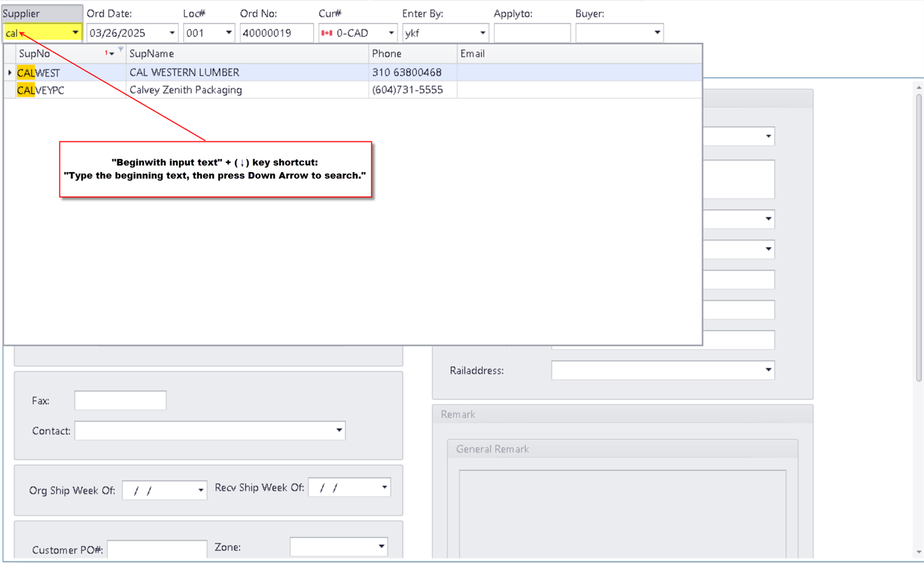Focus the Customer PO# text field
This screenshot has width=924, height=563.
(x=157, y=549)
